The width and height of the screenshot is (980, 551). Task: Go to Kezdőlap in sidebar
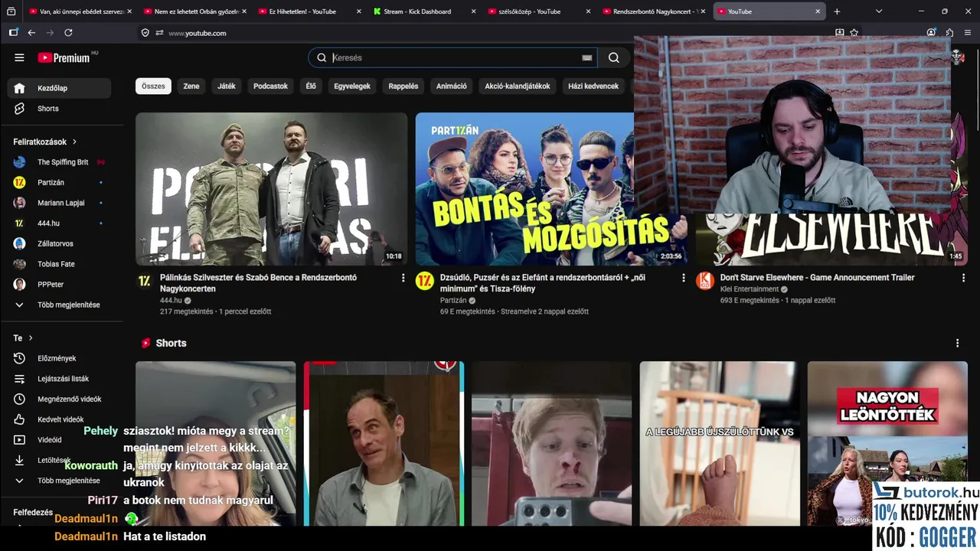coord(59,88)
